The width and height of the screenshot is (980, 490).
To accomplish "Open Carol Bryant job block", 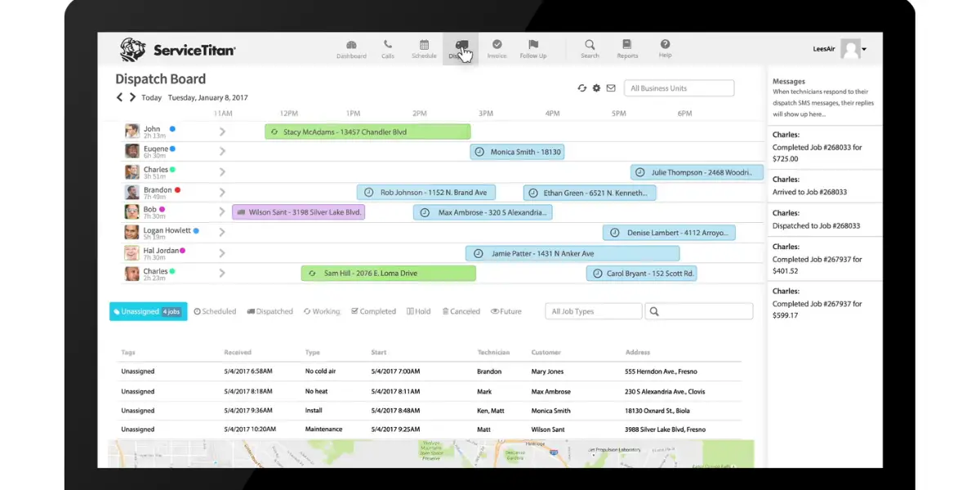I will point(641,274).
